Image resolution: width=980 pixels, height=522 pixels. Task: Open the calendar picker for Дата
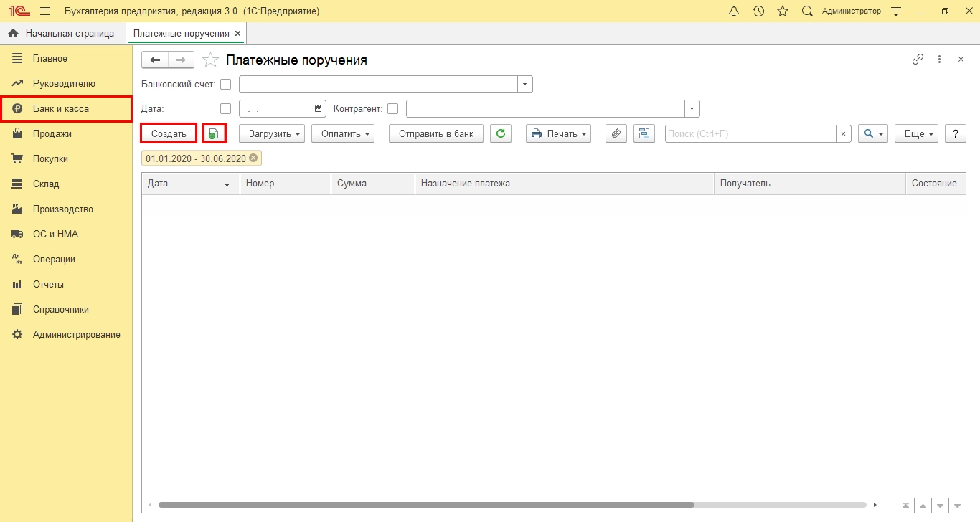click(x=319, y=109)
